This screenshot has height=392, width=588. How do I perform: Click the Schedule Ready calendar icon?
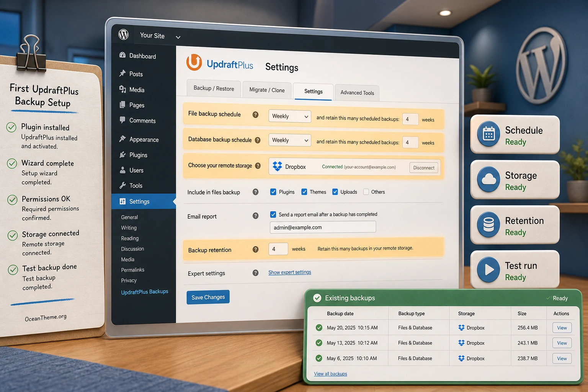coord(489,134)
